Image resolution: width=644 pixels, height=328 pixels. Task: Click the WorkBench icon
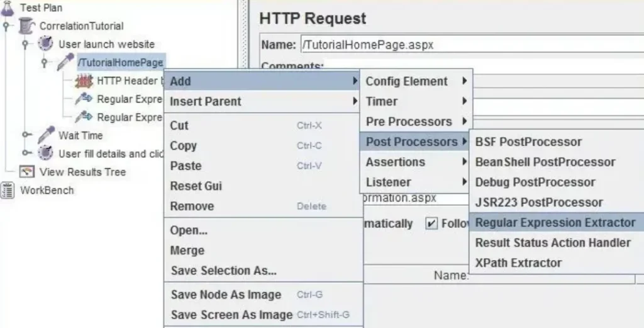(8, 190)
